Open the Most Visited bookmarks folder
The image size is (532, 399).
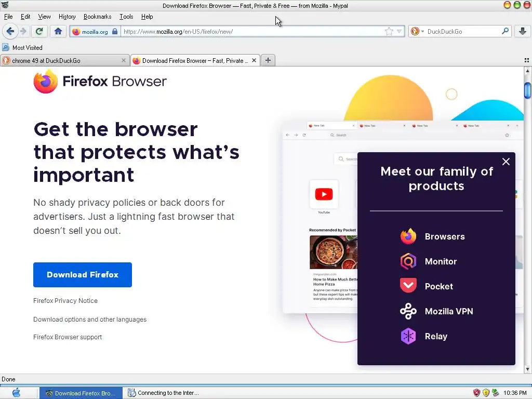22,47
